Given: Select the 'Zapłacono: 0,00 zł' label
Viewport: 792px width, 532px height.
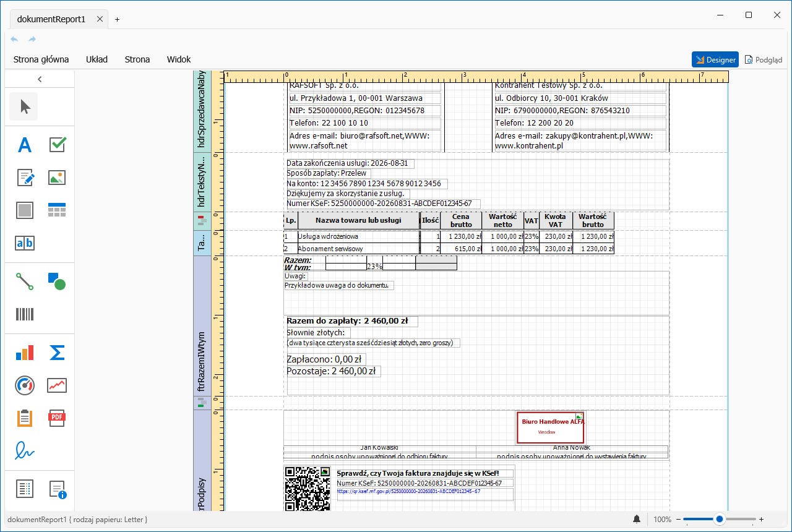Looking at the screenshot, I should coord(325,359).
